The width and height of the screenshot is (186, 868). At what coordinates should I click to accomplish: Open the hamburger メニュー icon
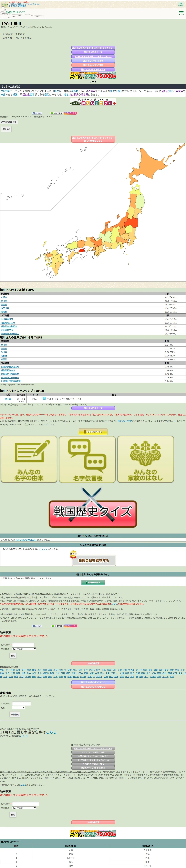pyautogui.click(x=181, y=13)
